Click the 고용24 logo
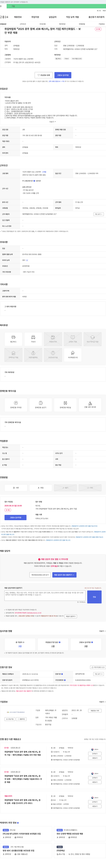Screen dimensions: 106x868 click(x=4, y=17)
